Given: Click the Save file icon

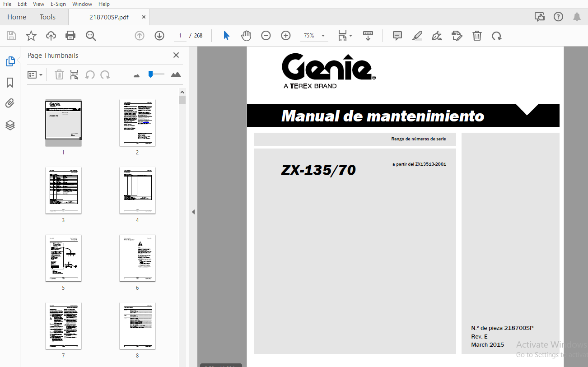Looking at the screenshot, I should 11,36.
